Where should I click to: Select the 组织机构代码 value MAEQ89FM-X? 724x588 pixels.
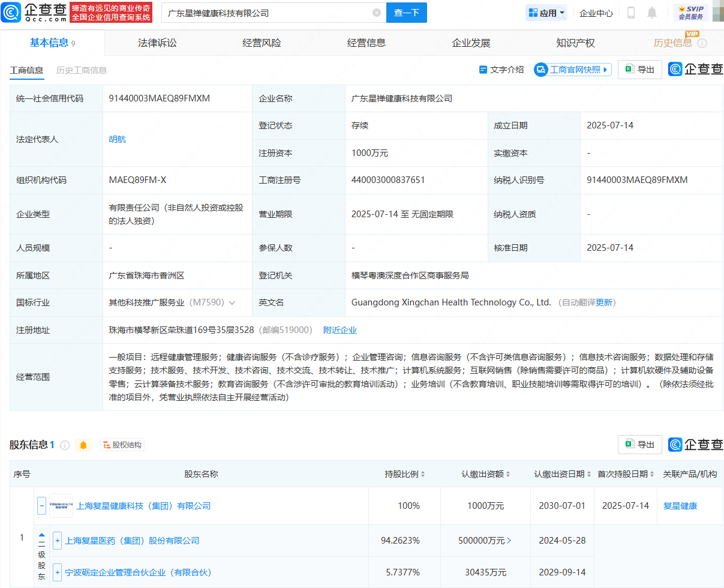[x=138, y=180]
